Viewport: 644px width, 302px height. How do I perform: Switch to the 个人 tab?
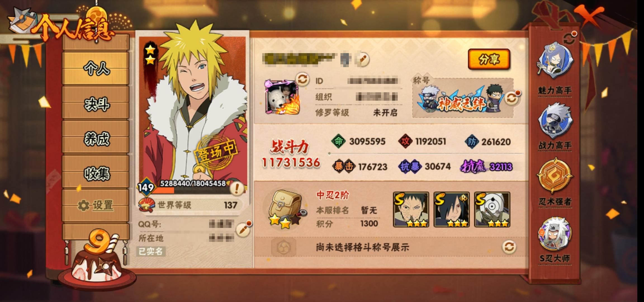[96, 68]
